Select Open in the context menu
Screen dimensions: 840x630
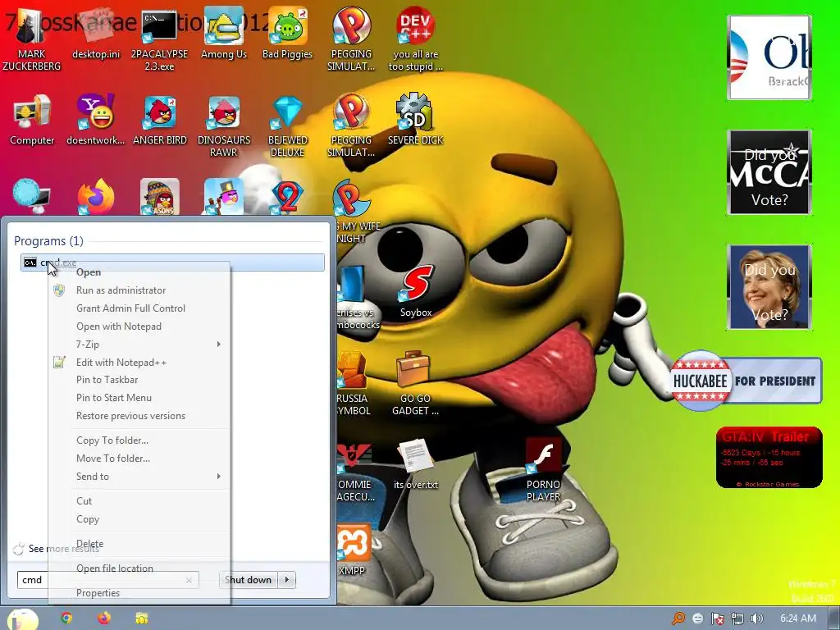(139, 272)
